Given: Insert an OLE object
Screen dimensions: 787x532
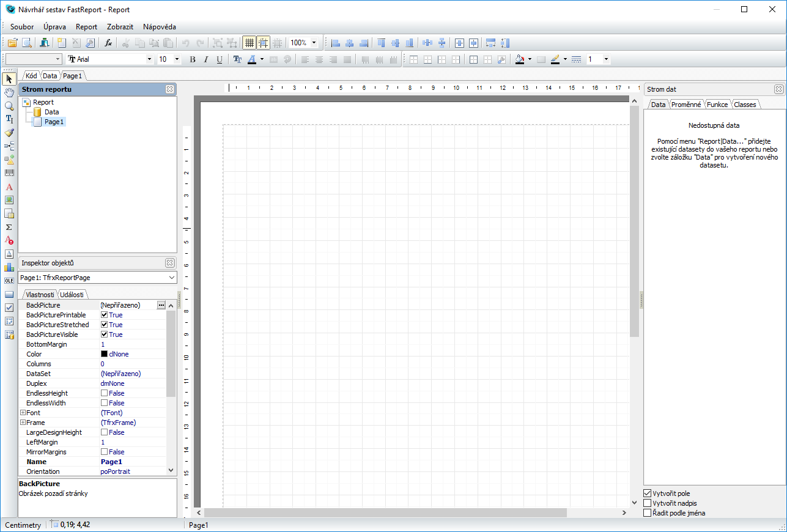Looking at the screenshot, I should pyautogui.click(x=9, y=281).
